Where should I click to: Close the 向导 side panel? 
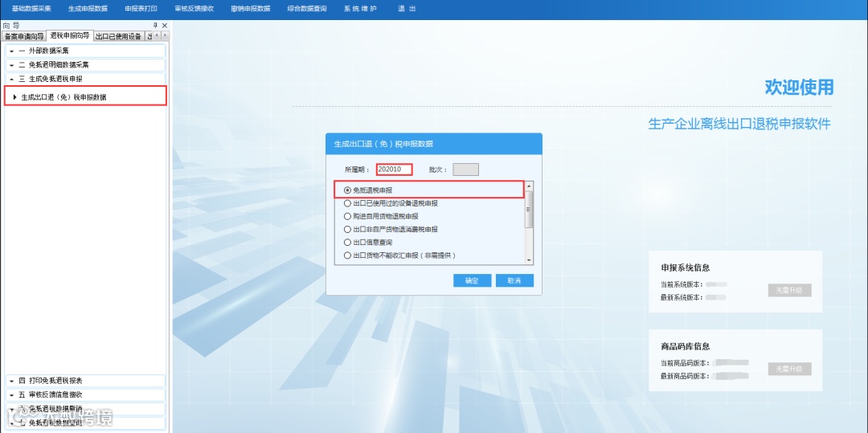click(165, 26)
